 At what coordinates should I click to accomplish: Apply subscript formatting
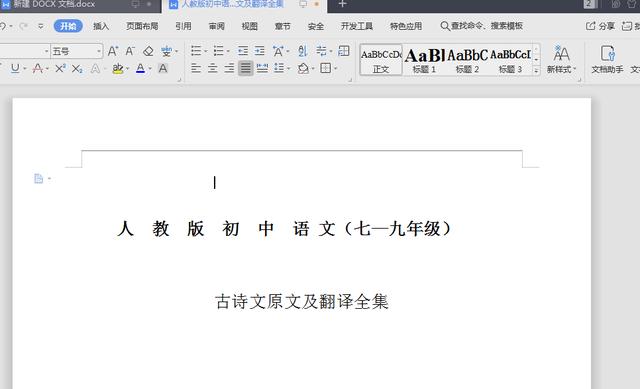click(x=77, y=69)
